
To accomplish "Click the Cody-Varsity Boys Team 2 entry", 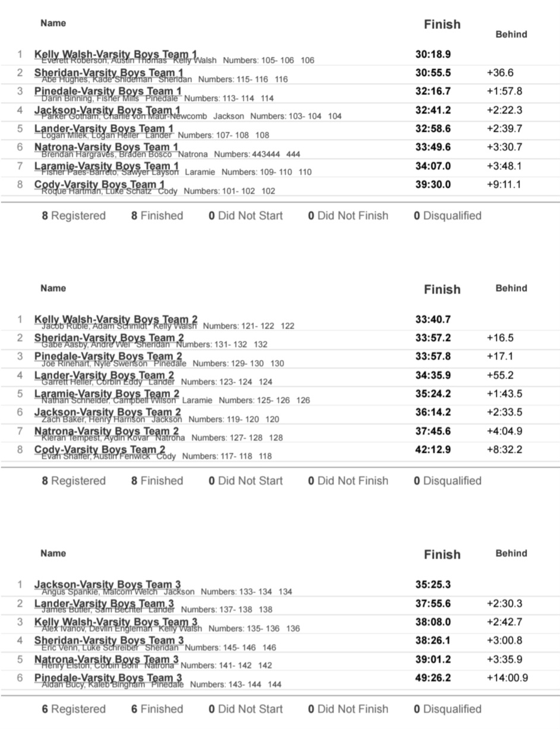I will click(100, 449).
